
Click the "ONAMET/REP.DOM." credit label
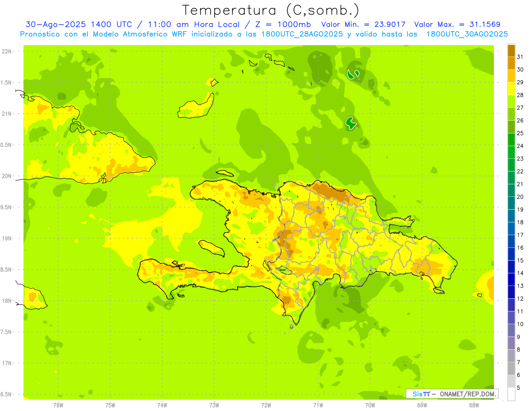[x=468, y=394]
